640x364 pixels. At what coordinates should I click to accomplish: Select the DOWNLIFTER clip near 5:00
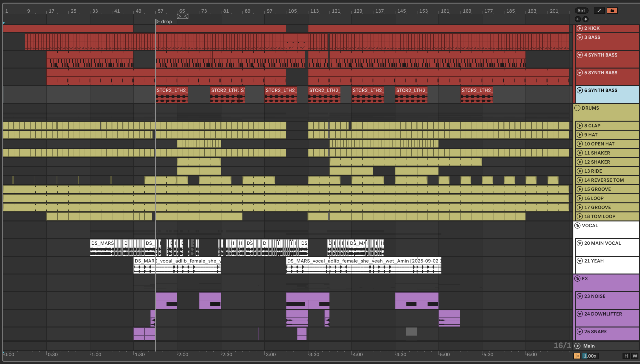tap(449, 318)
